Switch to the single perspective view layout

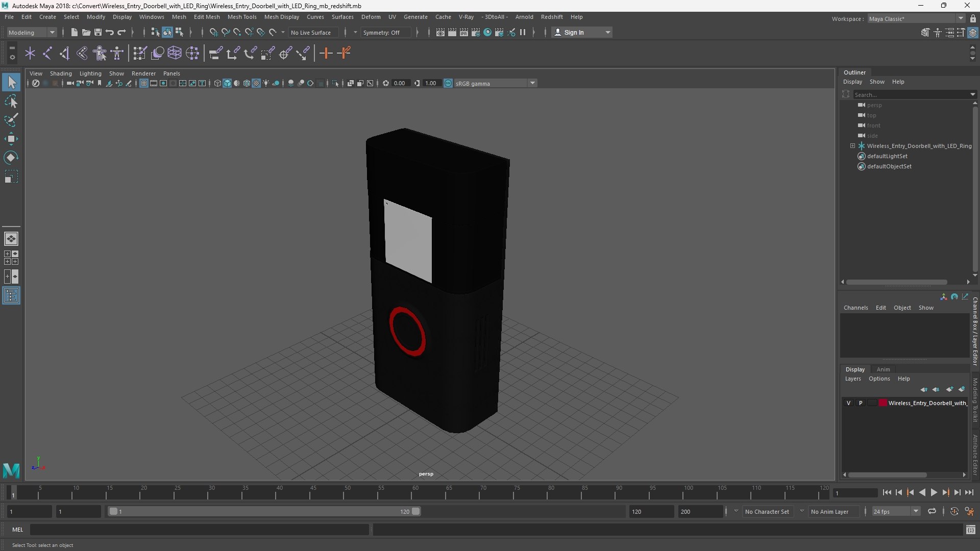11,239
